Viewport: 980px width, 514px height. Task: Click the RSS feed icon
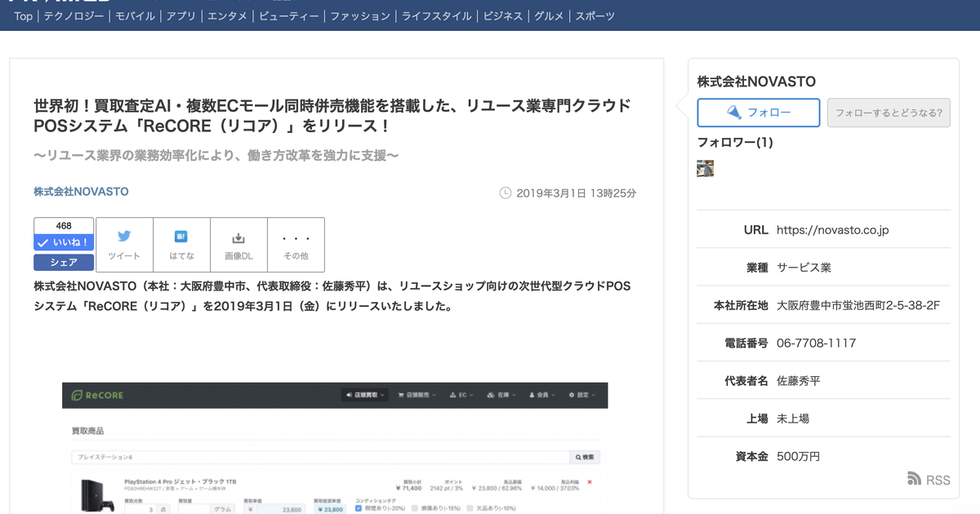pos(915,480)
